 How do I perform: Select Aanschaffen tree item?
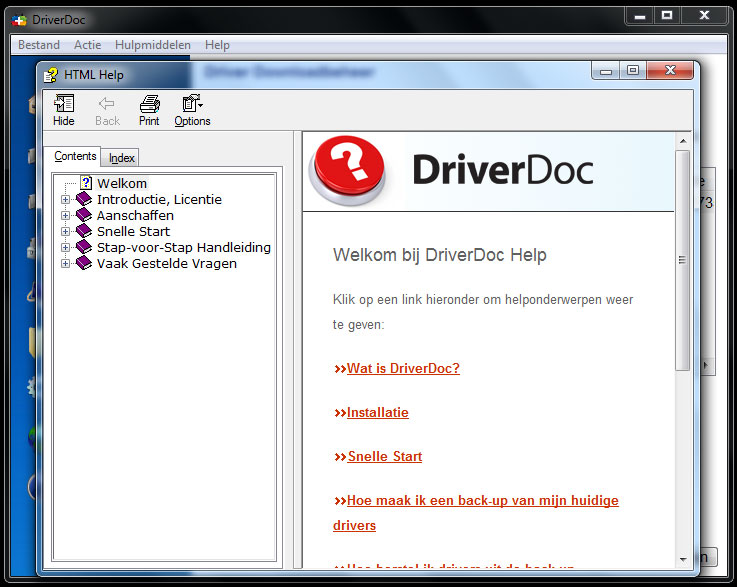click(135, 215)
